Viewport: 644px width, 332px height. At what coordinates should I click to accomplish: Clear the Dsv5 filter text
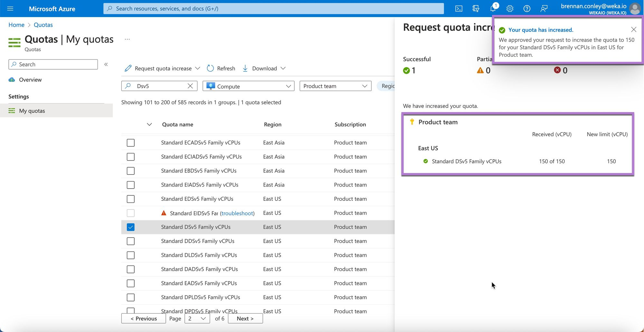pos(190,86)
